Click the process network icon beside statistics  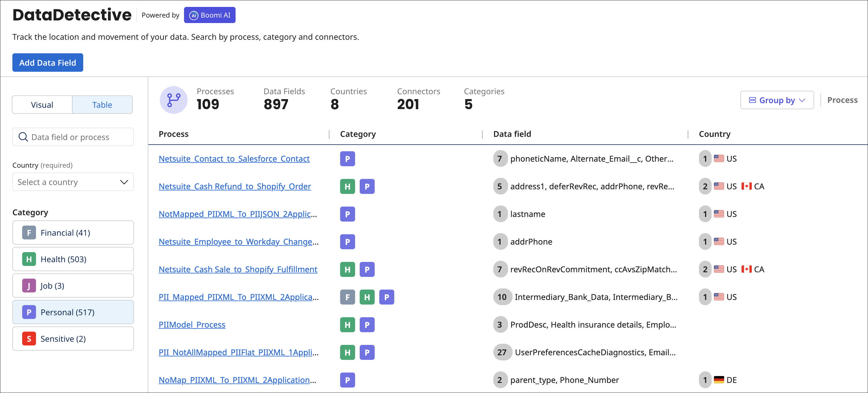[173, 100]
